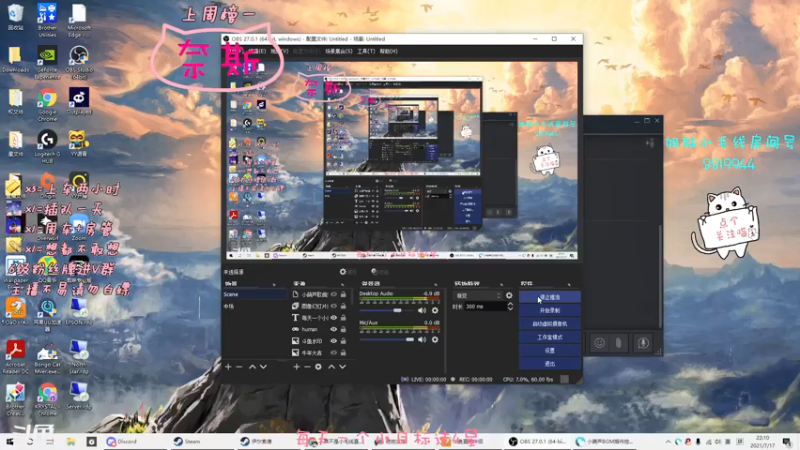The height and width of the screenshot is (450, 800).
Task: Add a new scene with the plus icon
Action: [228, 367]
